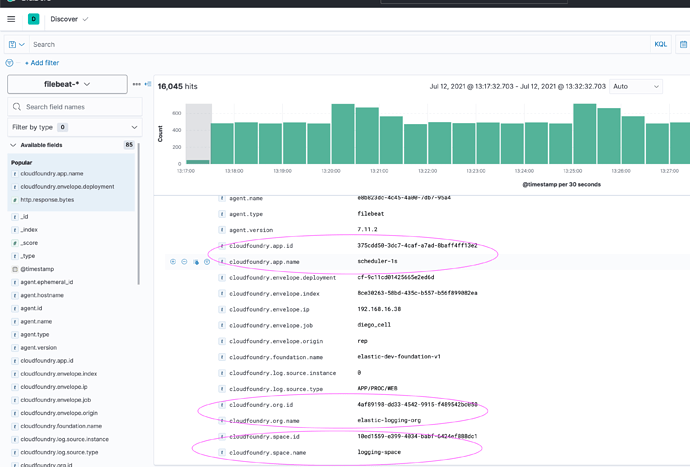
Task: Open index pattern options ellipsis
Action: [136, 84]
